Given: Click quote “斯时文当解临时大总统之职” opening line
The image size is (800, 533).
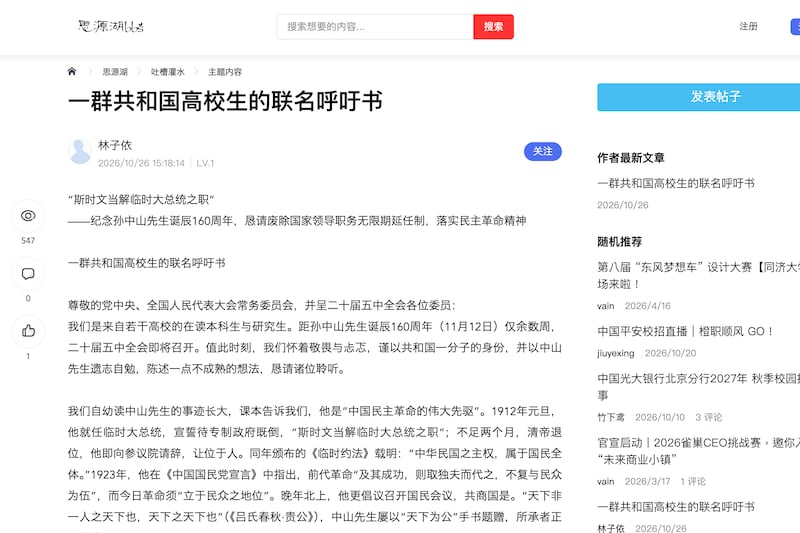Looking at the screenshot, I should [141, 199].
